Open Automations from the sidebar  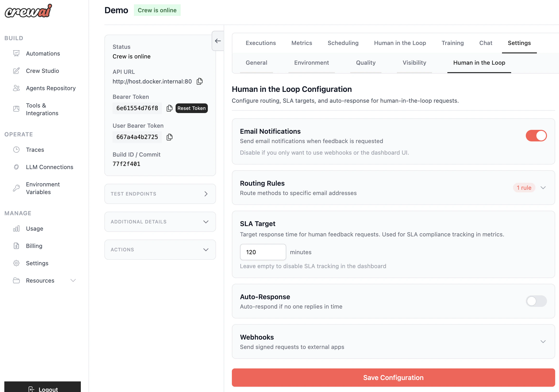pyautogui.click(x=43, y=54)
